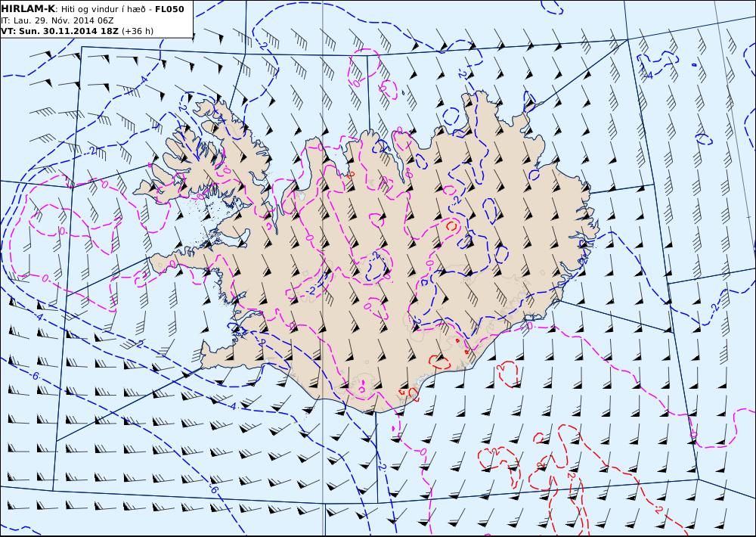Click the FL050 flight level label
The image size is (756, 537).
(169, 9)
